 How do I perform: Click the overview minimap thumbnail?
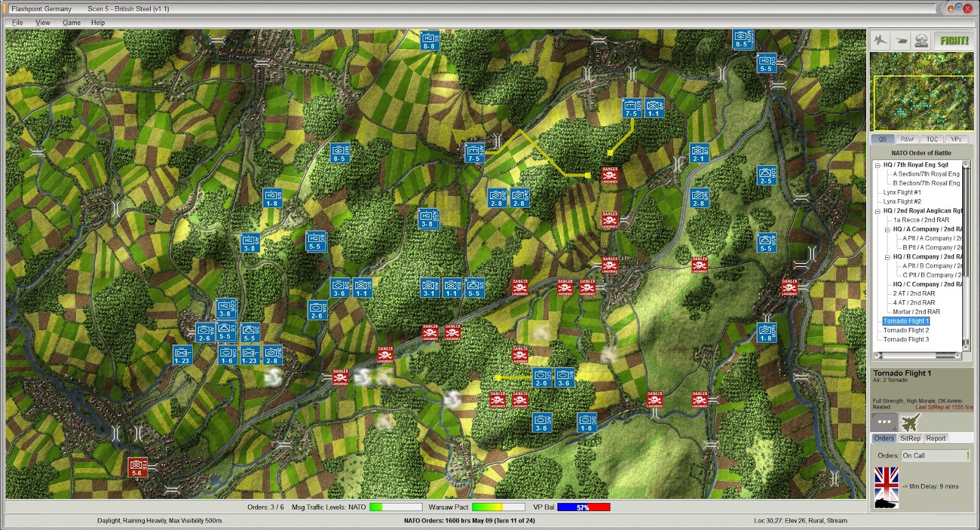coord(922,91)
